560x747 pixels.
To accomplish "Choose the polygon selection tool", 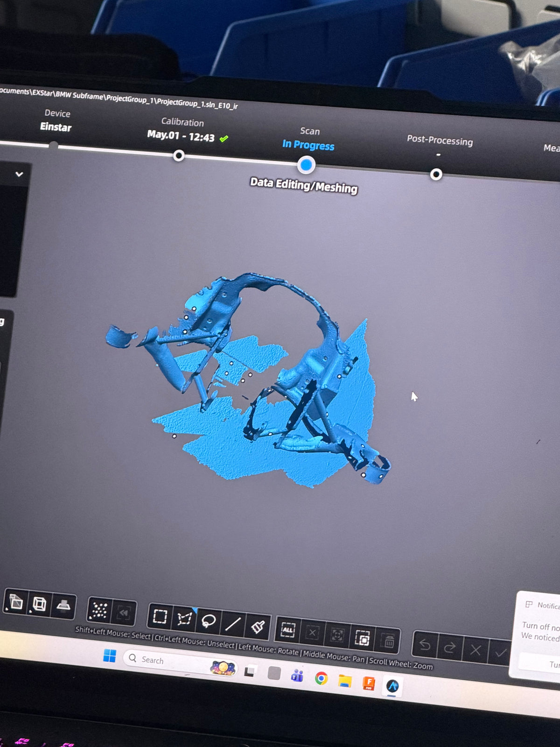I will 184,619.
